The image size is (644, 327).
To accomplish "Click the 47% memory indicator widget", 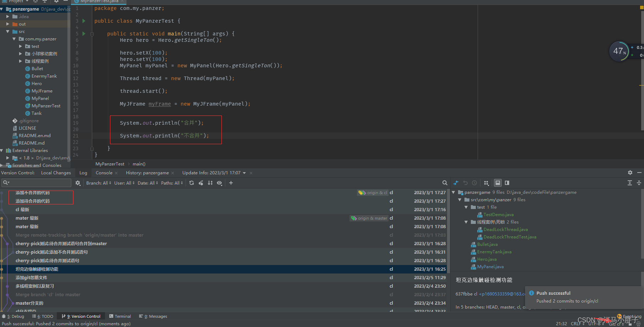I will click(x=619, y=51).
